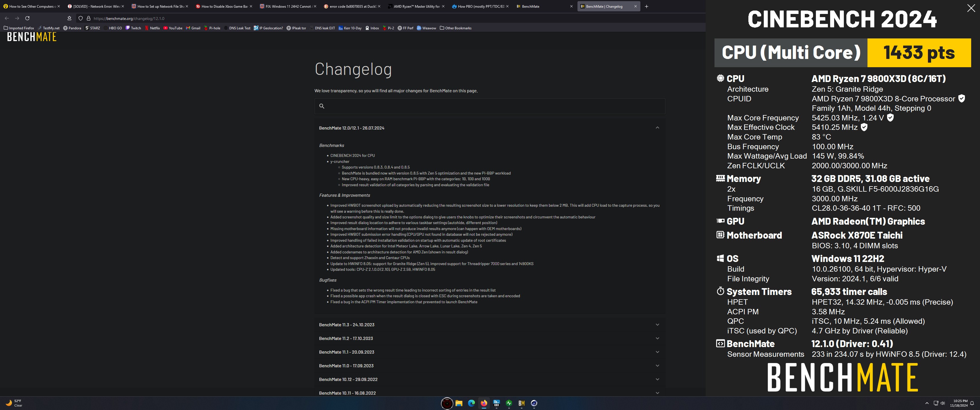
Task: Open a new browser tab
Action: (x=646, y=7)
